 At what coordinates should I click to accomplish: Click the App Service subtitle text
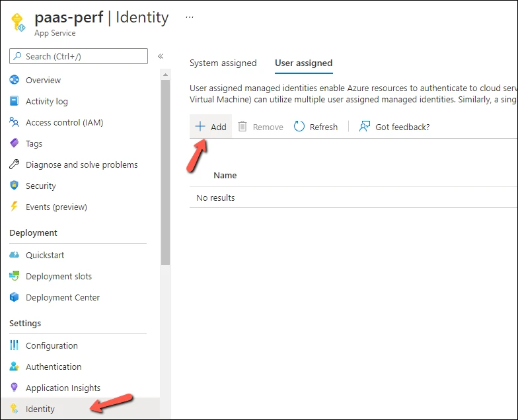click(x=55, y=33)
